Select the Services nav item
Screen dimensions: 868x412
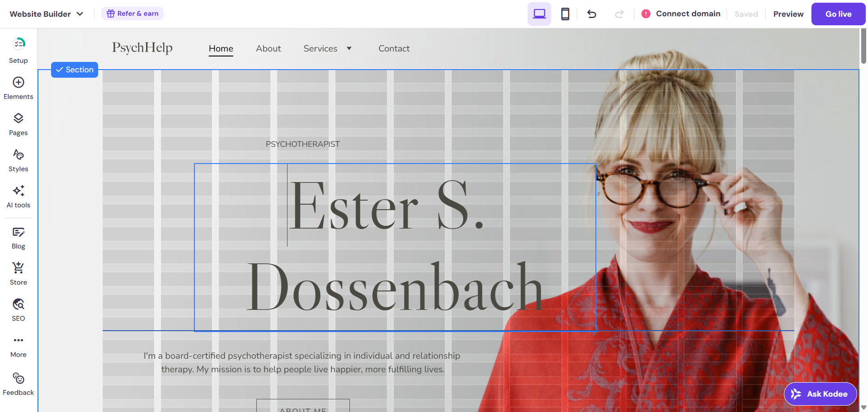click(321, 48)
